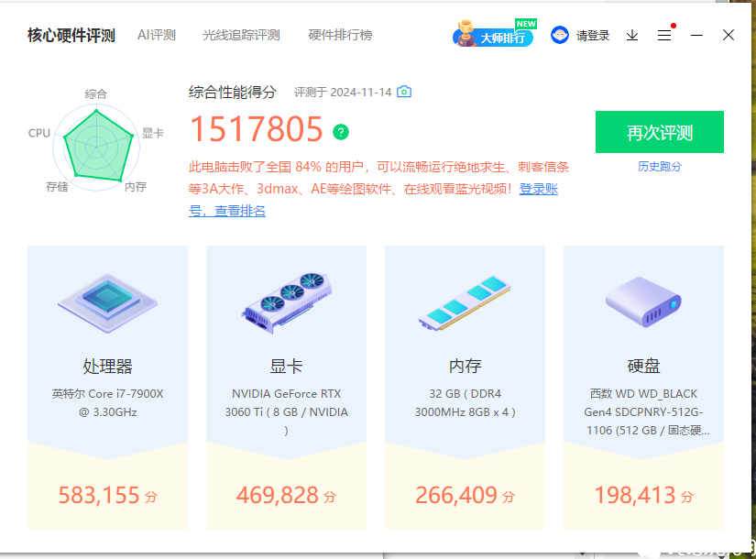This screenshot has width=756, height=559.
Task: Click the 再次评测 green button
Action: (660, 132)
